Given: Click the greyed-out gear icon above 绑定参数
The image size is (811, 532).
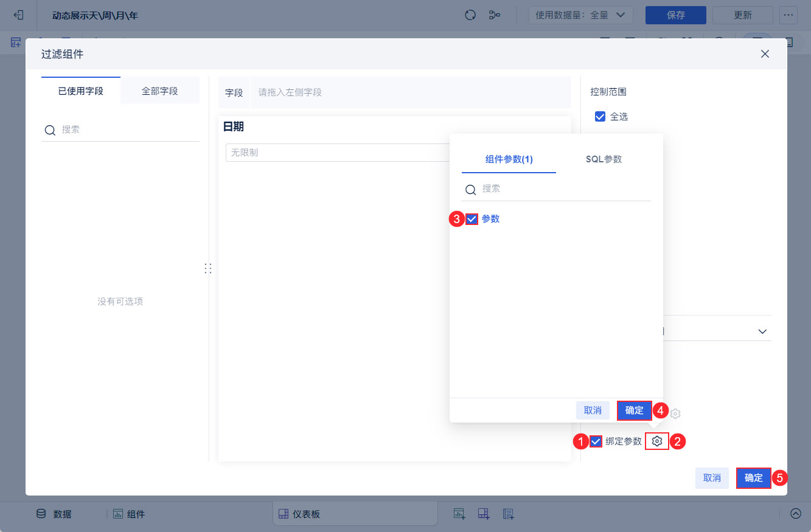Looking at the screenshot, I should click(x=675, y=413).
